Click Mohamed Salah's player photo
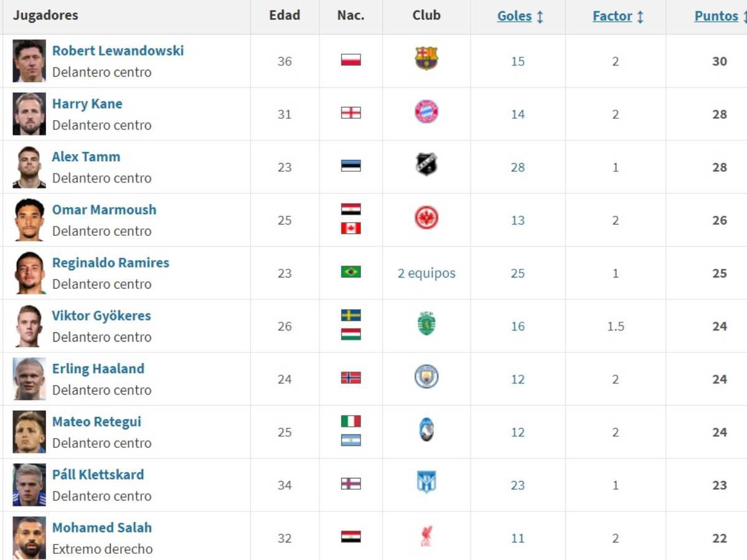The image size is (747, 560). (29, 537)
